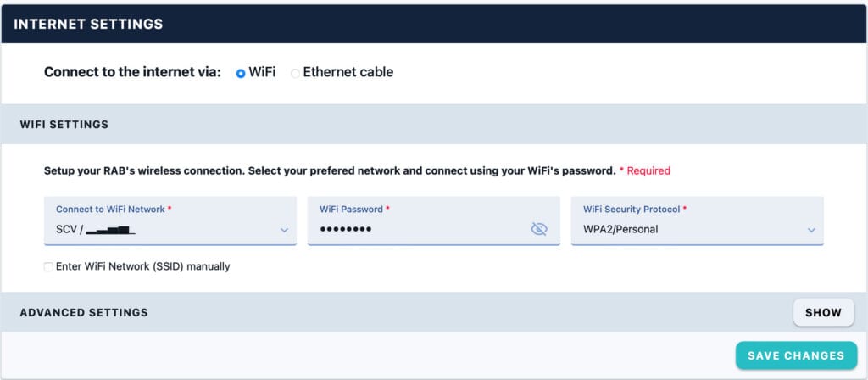Expand the Advanced Settings section header
868x380 pixels.
tap(84, 312)
